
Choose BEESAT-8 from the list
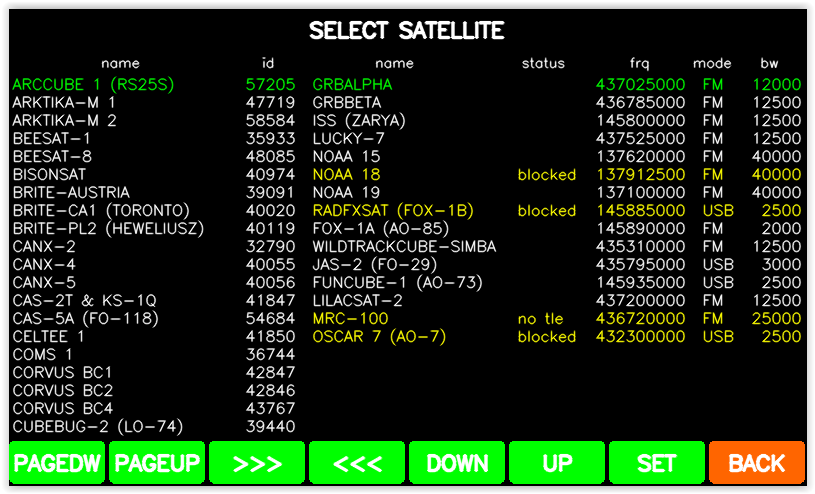[x=154, y=157]
